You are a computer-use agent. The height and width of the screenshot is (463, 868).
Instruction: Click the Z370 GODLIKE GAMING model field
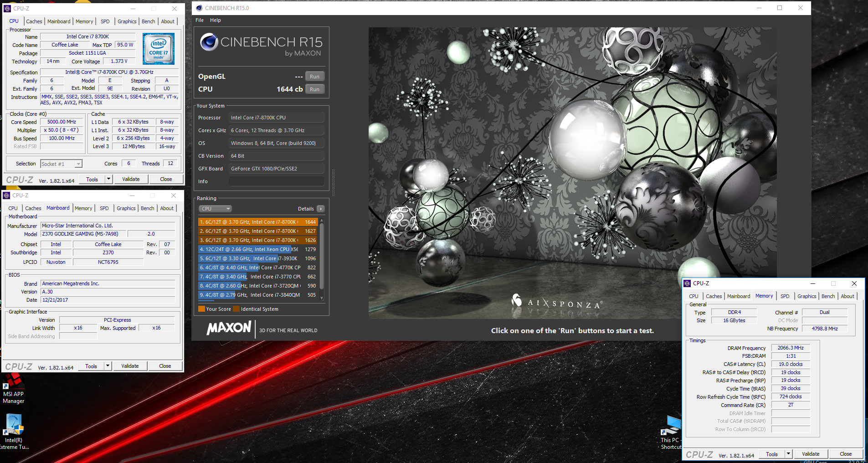[83, 234]
